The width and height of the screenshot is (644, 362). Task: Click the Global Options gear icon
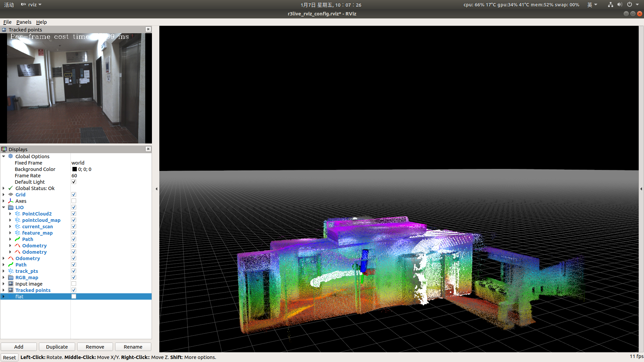tap(11, 156)
